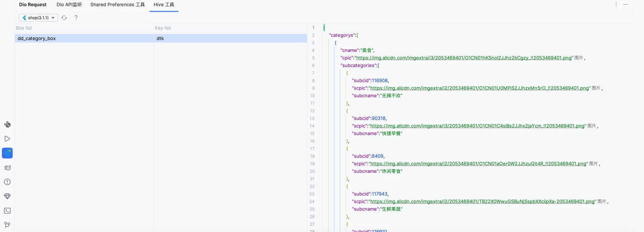This screenshot has width=644, height=232.
Task: Open the Run tool window
Action: click(7, 139)
